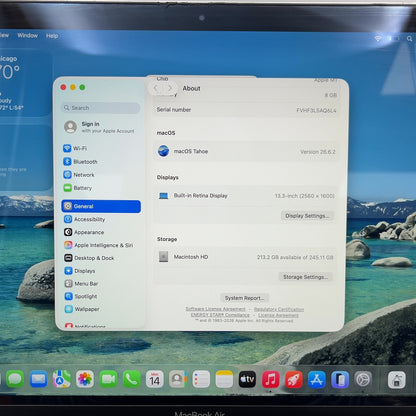Open the Window menu
416x416 pixels.
(28, 35)
